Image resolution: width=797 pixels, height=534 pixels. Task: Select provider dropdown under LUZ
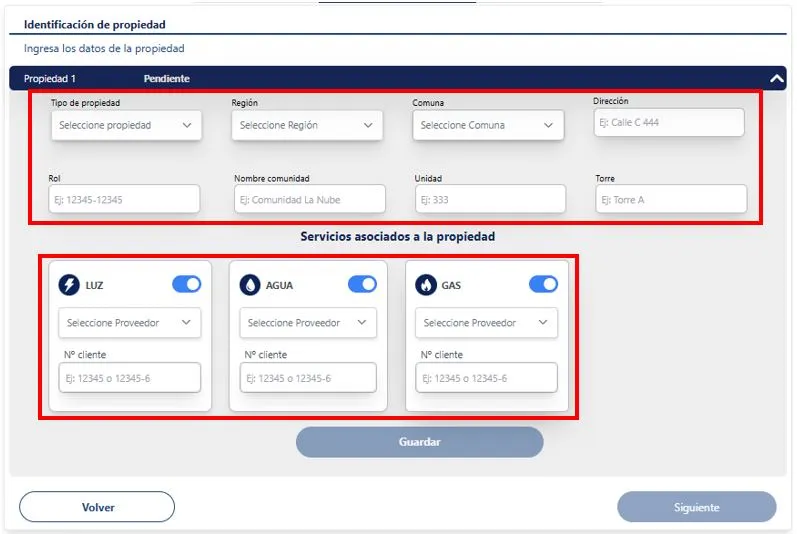[130, 323]
